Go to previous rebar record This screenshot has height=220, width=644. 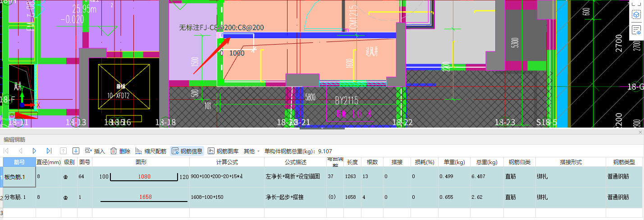coord(20,151)
